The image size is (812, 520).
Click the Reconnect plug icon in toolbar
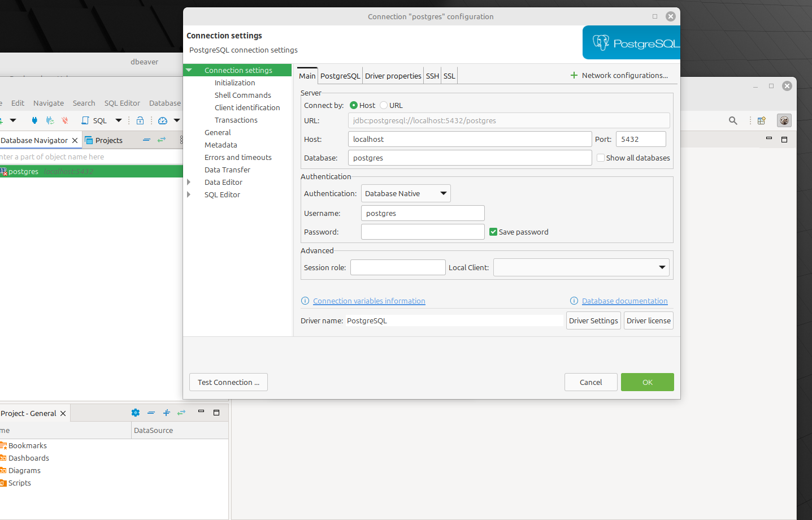pos(50,120)
